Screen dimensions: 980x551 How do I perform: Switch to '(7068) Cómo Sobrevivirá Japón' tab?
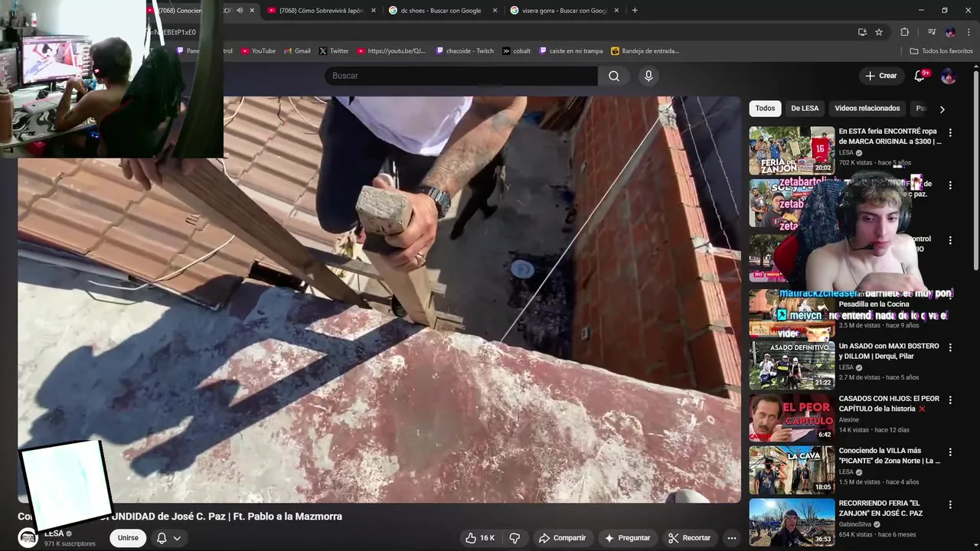pyautogui.click(x=320, y=11)
